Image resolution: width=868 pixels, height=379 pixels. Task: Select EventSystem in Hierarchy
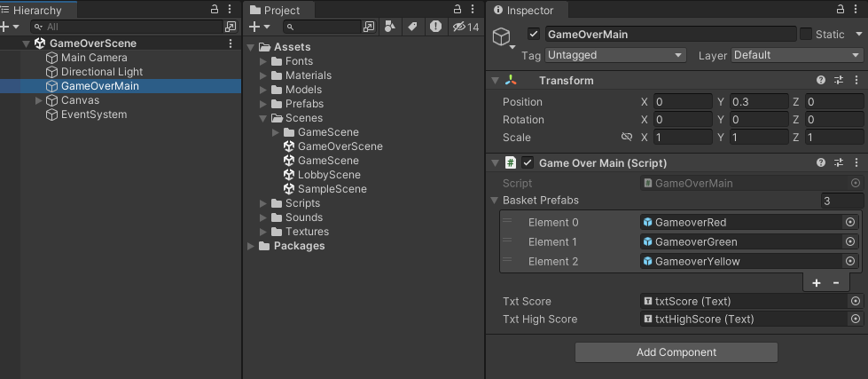(x=94, y=114)
